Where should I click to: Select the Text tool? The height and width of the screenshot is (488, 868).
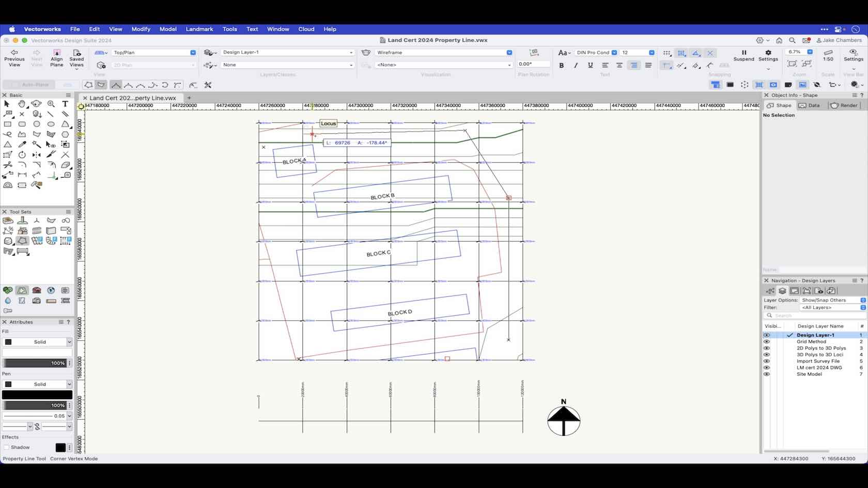tap(65, 104)
